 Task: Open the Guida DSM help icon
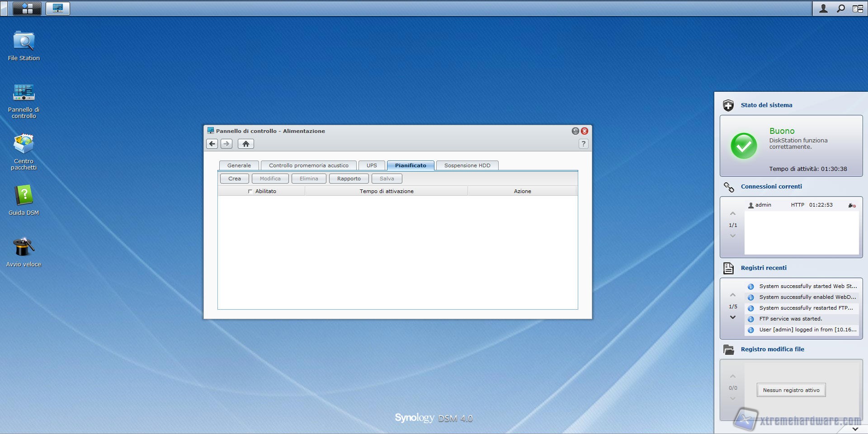pyautogui.click(x=24, y=196)
